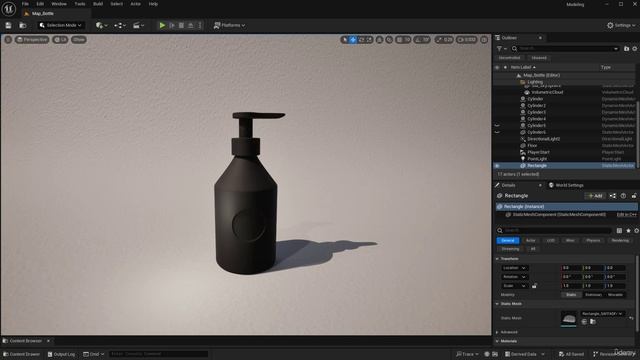Adjust camera speed control in viewport
Image resolution: width=640 pixels, height=360 pixels.
click(x=467, y=40)
